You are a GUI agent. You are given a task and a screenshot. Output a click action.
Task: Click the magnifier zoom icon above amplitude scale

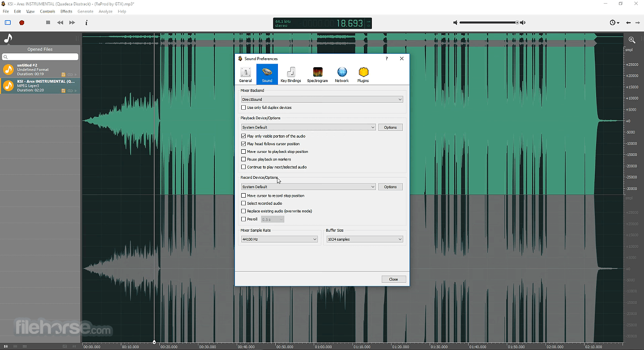pyautogui.click(x=632, y=40)
